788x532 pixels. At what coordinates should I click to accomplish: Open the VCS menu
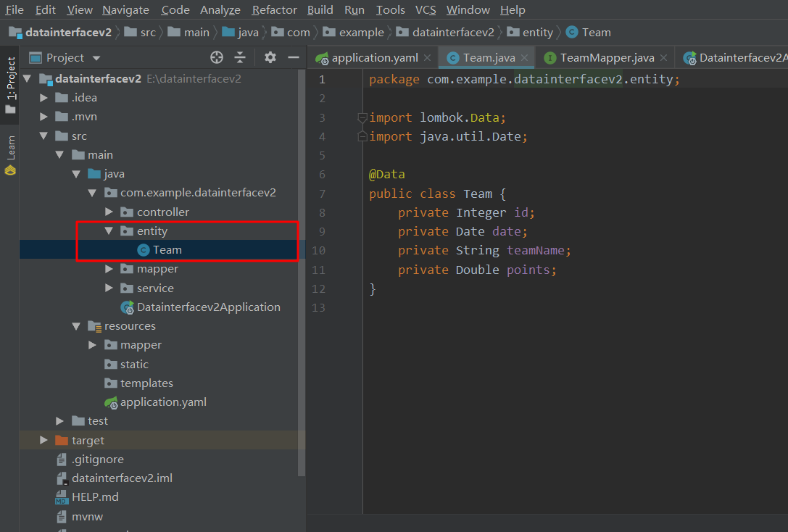coord(426,10)
